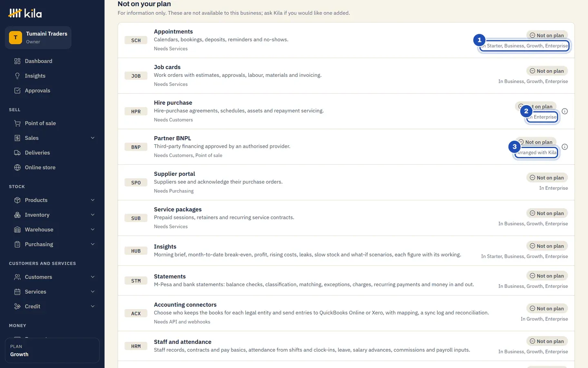Open Online store in the sidebar
The image size is (588, 368).
pyautogui.click(x=52, y=168)
